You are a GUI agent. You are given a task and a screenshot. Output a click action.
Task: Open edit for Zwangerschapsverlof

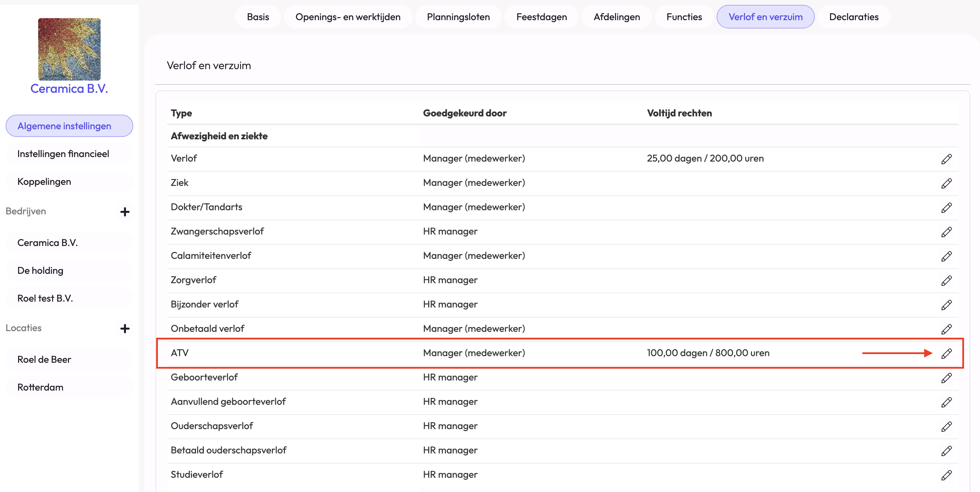946,232
